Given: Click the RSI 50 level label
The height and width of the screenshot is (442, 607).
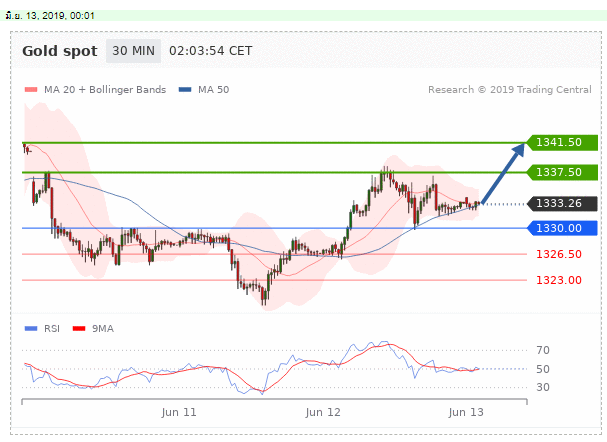Looking at the screenshot, I should point(543,369).
